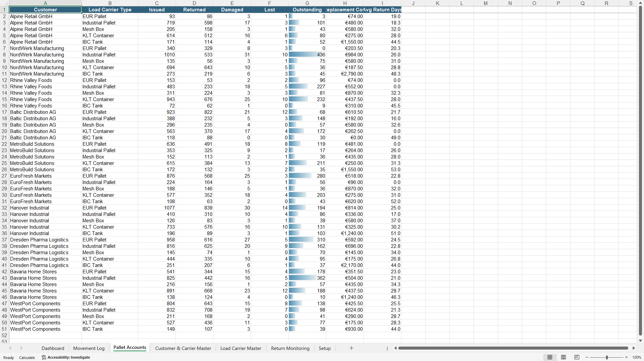Click the Outstanding header cell

click(x=307, y=10)
